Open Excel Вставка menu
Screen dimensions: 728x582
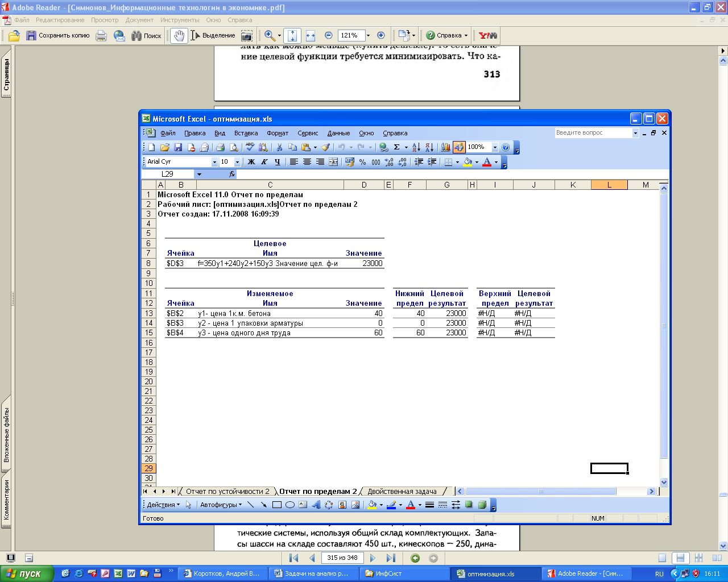click(x=246, y=133)
